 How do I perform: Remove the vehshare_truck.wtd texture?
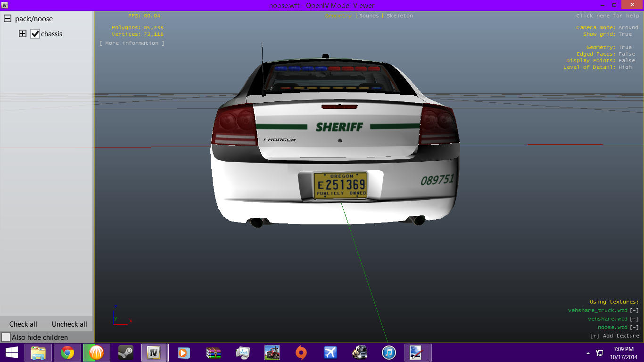pos(634,311)
